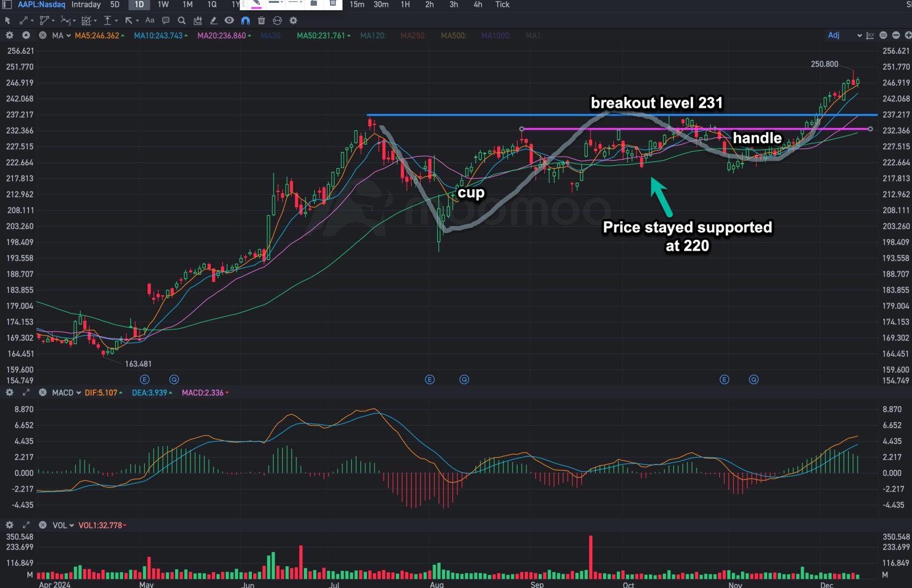Click the XY axis scale icon
The height and width of the screenshot is (588, 912).
point(870,35)
